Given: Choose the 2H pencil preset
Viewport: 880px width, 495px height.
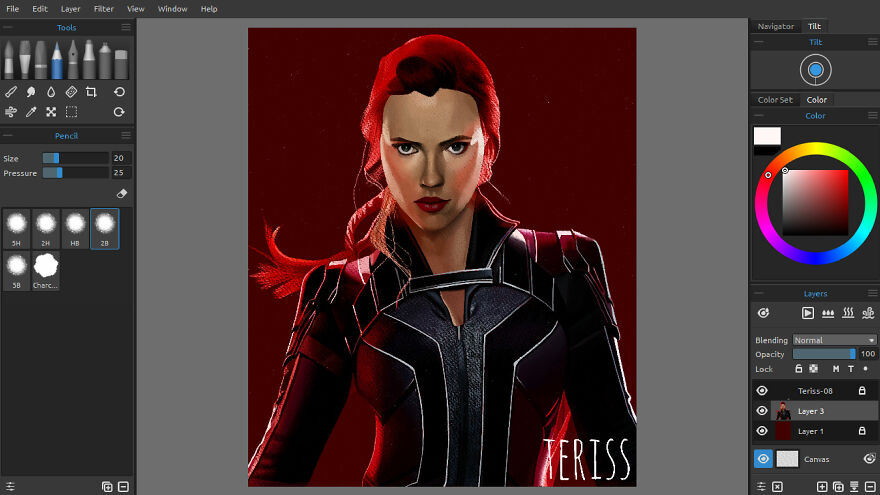Looking at the screenshot, I should (x=45, y=228).
